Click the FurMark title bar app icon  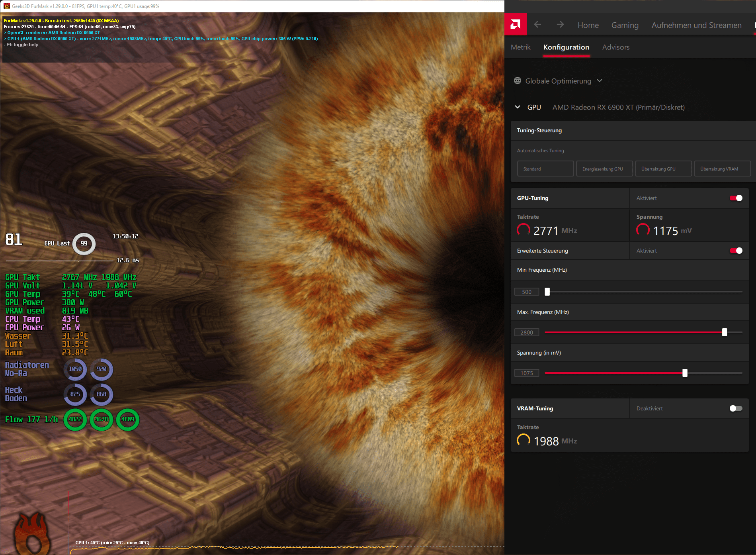coord(6,6)
